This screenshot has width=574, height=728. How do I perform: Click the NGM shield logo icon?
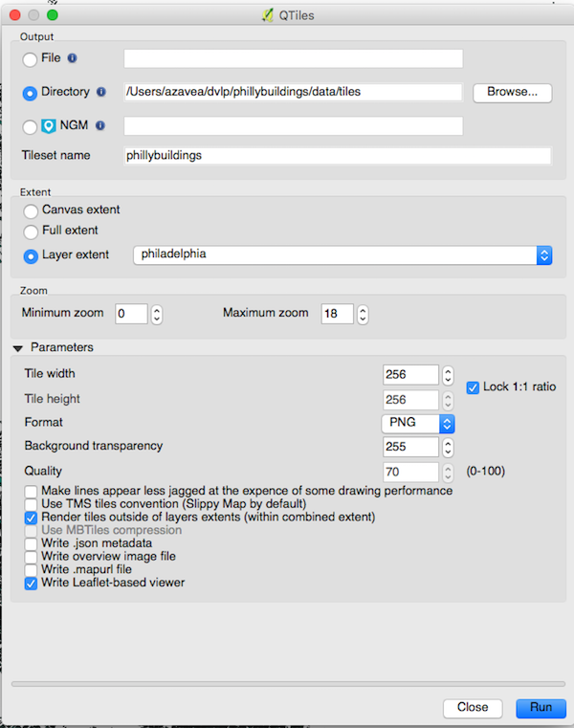[49, 125]
